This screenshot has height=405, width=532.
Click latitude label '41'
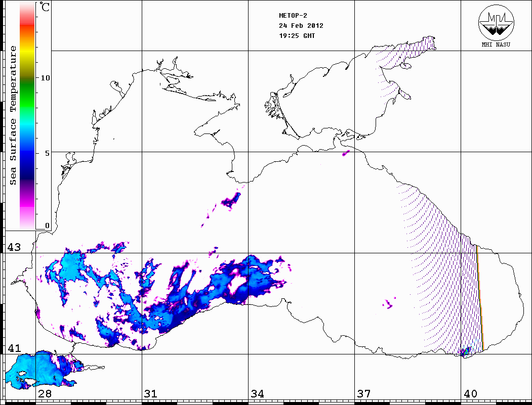pyautogui.click(x=14, y=348)
